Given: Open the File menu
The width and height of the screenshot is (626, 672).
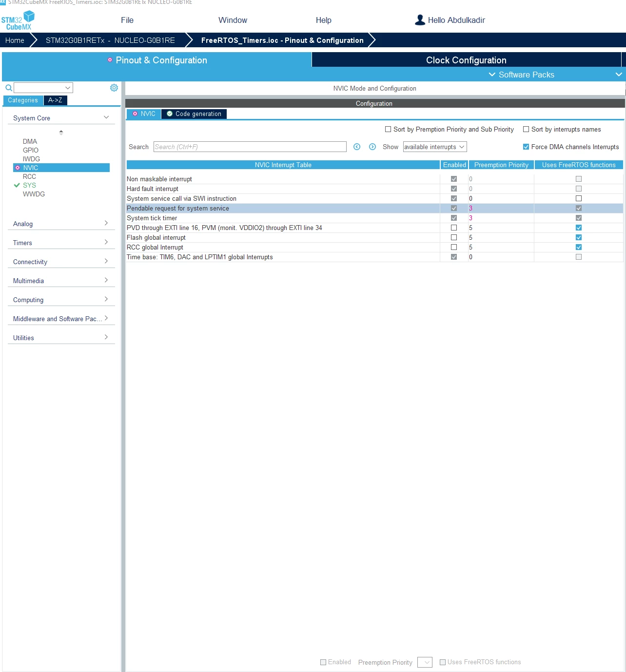Looking at the screenshot, I should coord(127,20).
